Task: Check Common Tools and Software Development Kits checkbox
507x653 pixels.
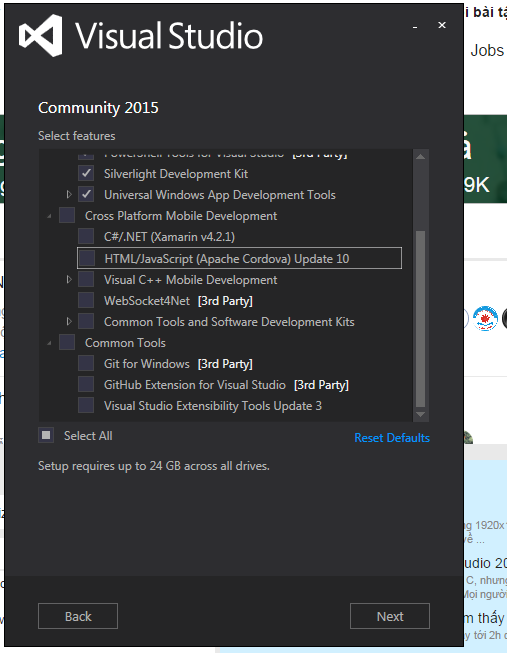Action: coord(86,322)
